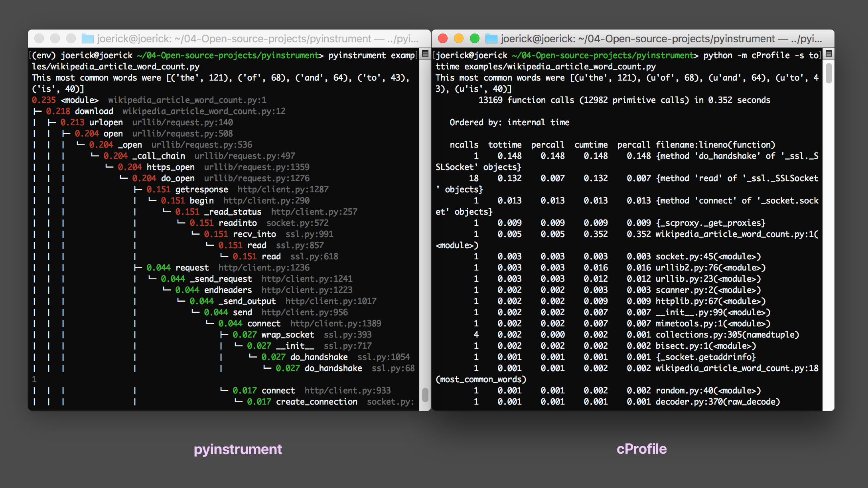The height and width of the screenshot is (488, 868).
Task: Click the left terminal's inactive zoom button
Action: tap(71, 38)
